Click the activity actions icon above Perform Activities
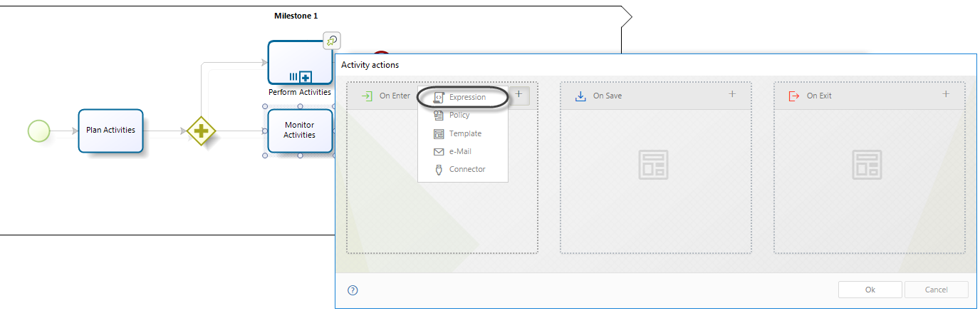The image size is (980, 311). pyautogui.click(x=331, y=41)
